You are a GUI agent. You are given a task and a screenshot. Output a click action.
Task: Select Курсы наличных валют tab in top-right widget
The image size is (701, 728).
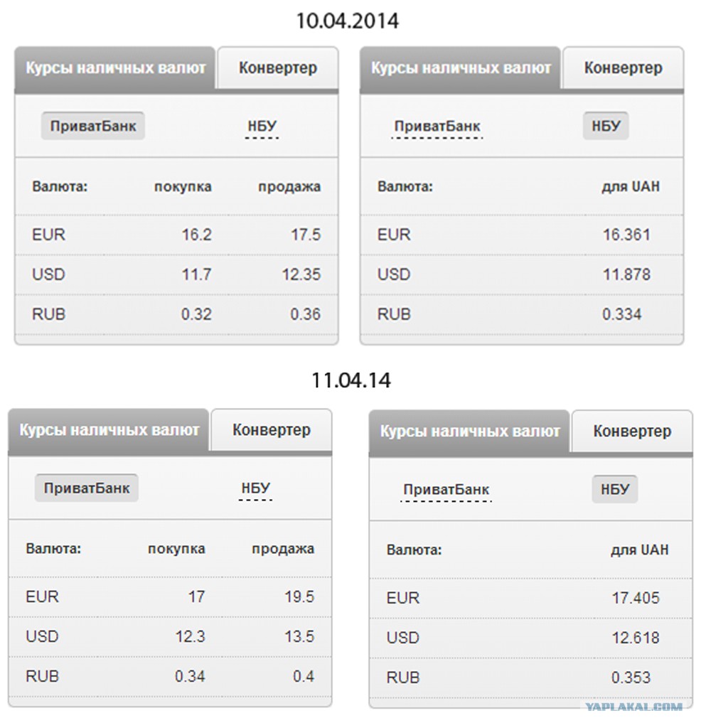(x=461, y=68)
